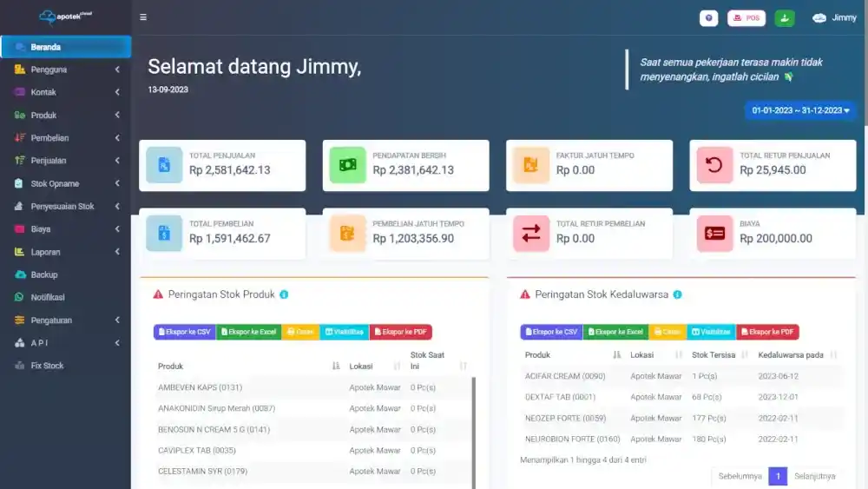Click the Pendapatan Bersih money icon
Image resolution: width=868 pixels, height=489 pixels.
(x=347, y=165)
